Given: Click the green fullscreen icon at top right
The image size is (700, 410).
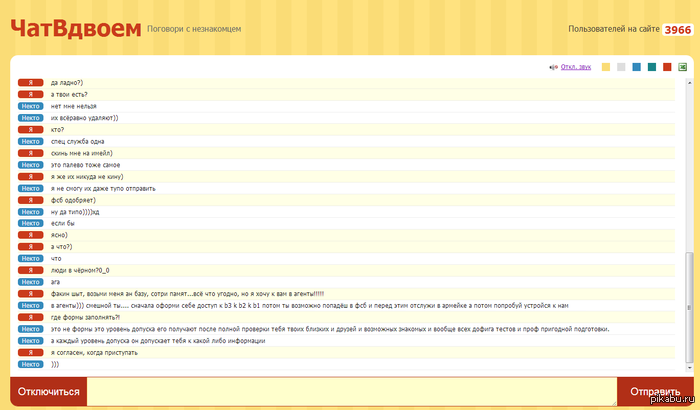Looking at the screenshot, I should coord(683,67).
